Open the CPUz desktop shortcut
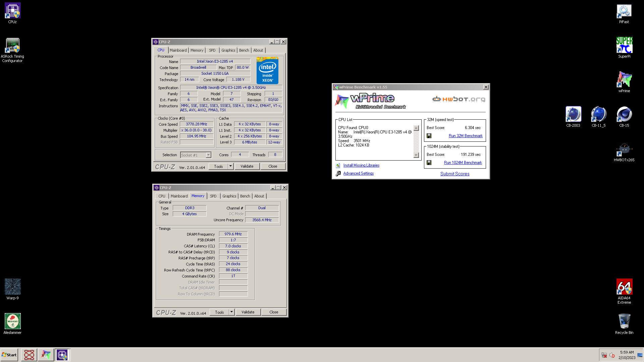The image size is (644, 362). point(12,13)
